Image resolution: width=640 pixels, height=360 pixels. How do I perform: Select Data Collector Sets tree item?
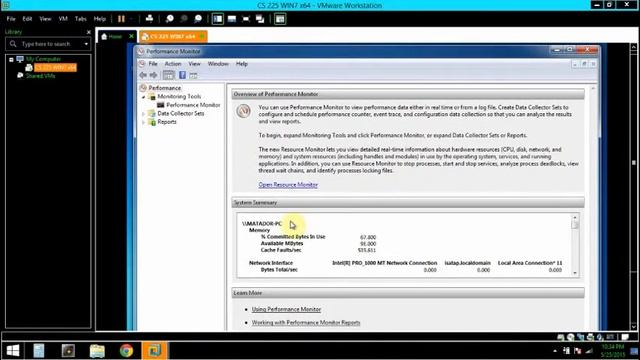tap(180, 113)
